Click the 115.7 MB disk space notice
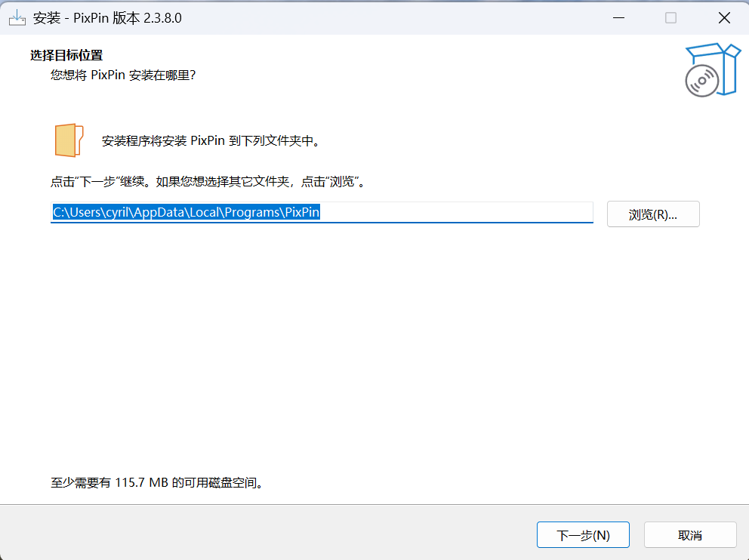 (x=157, y=482)
